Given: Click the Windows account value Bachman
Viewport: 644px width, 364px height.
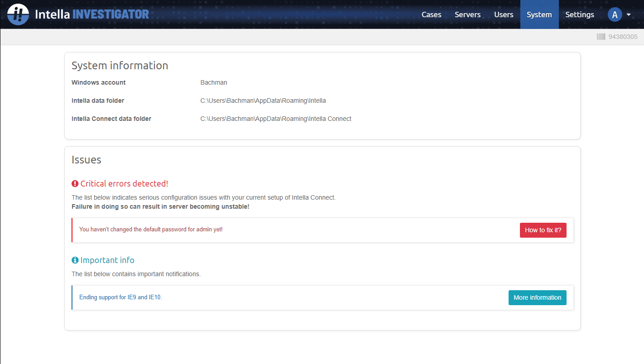Looking at the screenshot, I should click(x=214, y=82).
